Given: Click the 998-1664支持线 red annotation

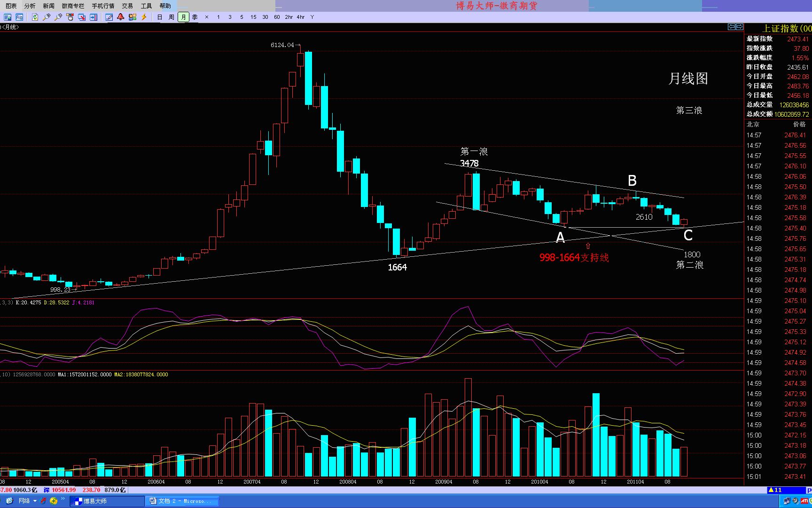Looking at the screenshot, I should pyautogui.click(x=574, y=258).
